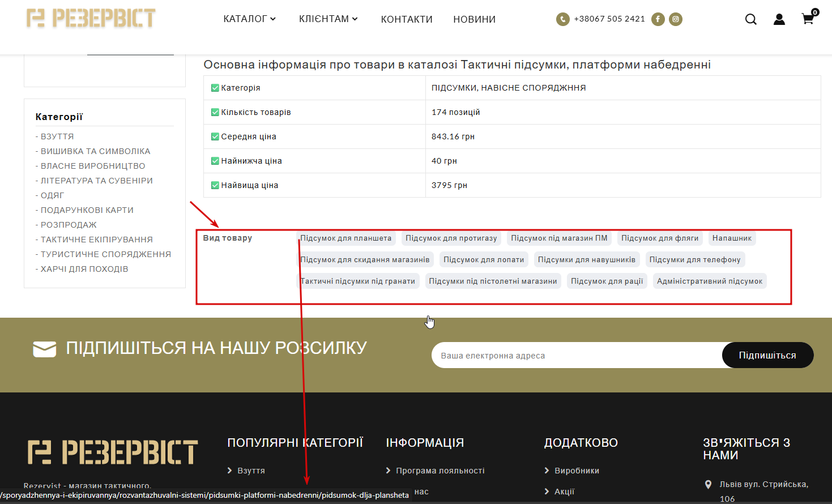Click the Підсумок для фляги tag

click(x=660, y=238)
